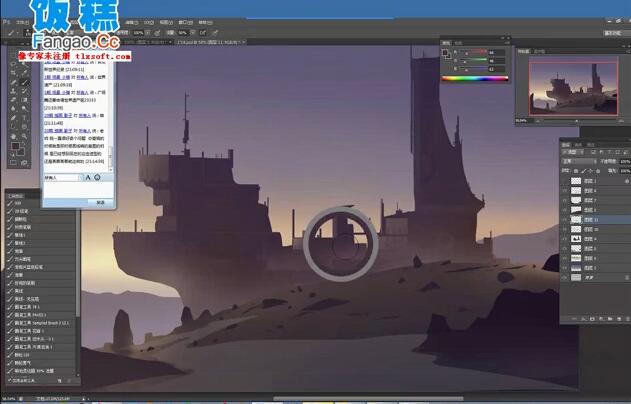Select the Crop tool
The height and width of the screenshot is (404, 631).
[13, 72]
